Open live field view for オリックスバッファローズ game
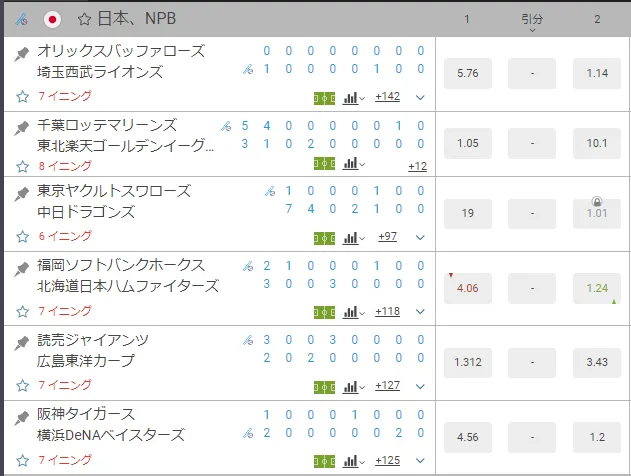The image size is (631, 476). point(324,97)
